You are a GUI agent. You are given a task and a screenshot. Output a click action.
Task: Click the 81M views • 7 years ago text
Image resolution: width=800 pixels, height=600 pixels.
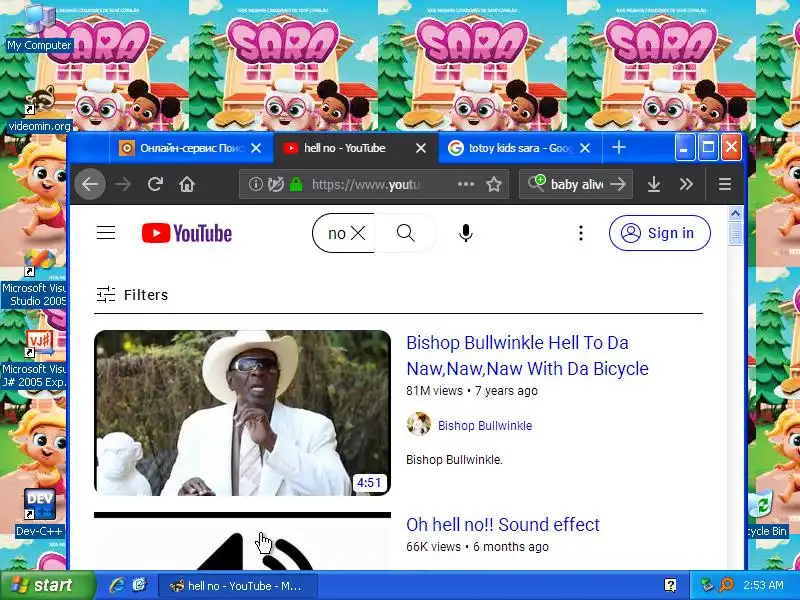click(472, 391)
